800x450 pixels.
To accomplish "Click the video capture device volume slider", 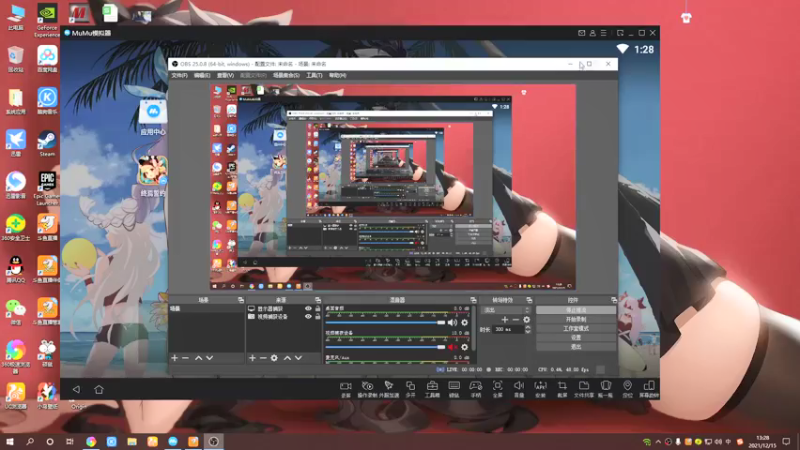I will [x=385, y=347].
